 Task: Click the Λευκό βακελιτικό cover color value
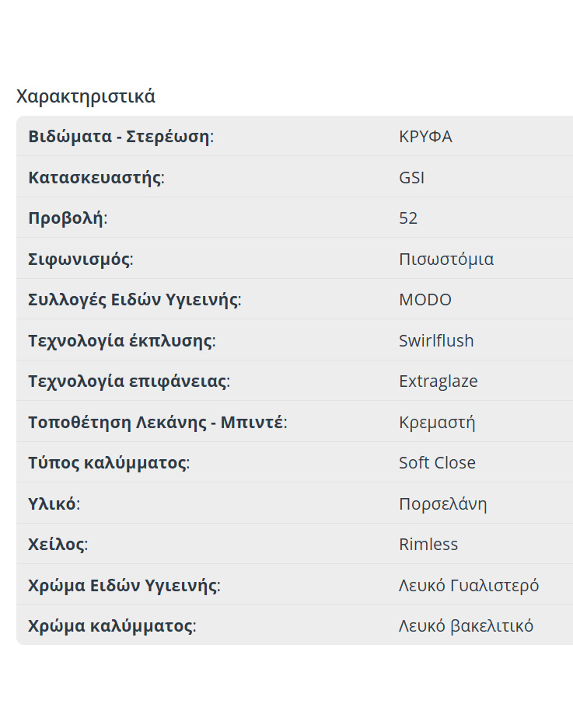pyautogui.click(x=466, y=626)
